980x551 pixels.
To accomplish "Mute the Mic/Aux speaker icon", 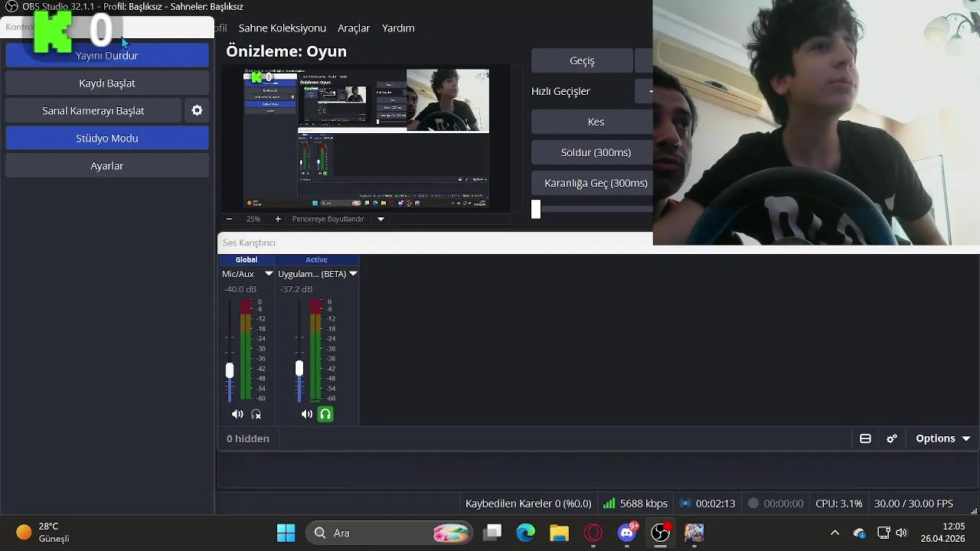I will 237,414.
